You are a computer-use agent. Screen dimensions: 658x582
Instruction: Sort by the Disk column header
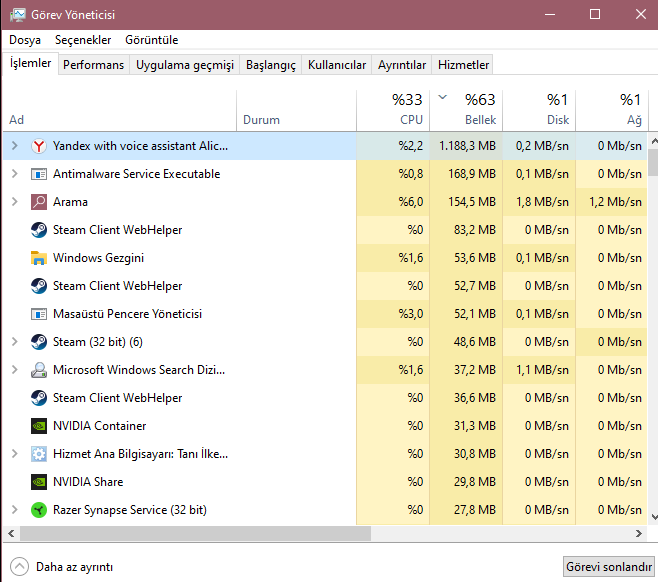[x=539, y=111]
